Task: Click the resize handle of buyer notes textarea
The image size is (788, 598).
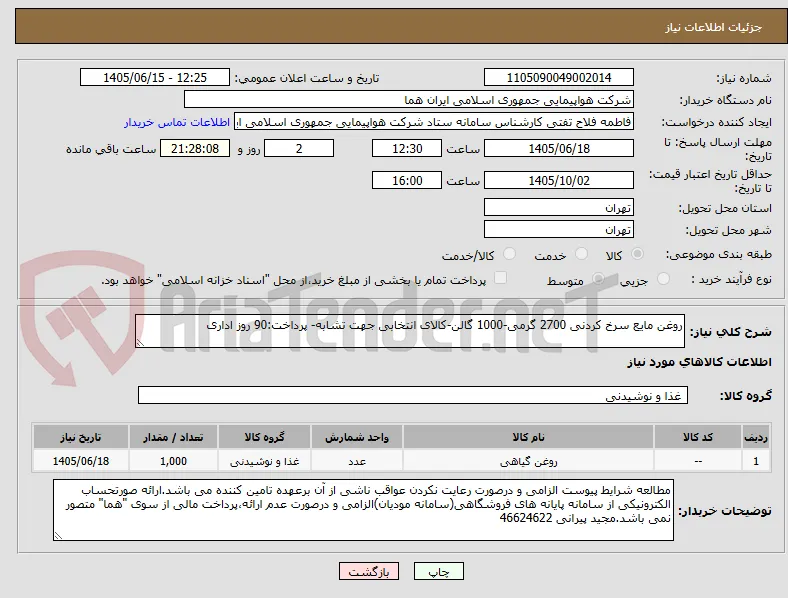Action: 58,536
